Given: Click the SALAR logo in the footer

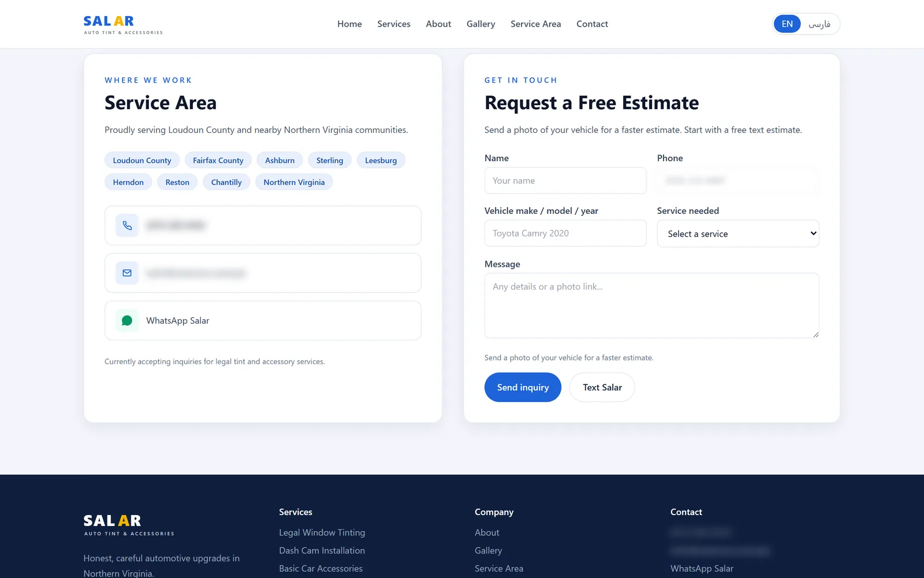Looking at the screenshot, I should (129, 525).
